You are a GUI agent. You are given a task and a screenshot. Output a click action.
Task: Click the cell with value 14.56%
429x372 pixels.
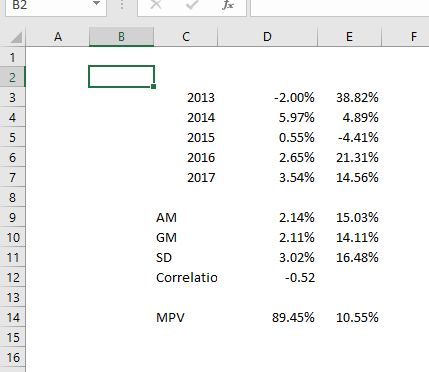point(349,177)
